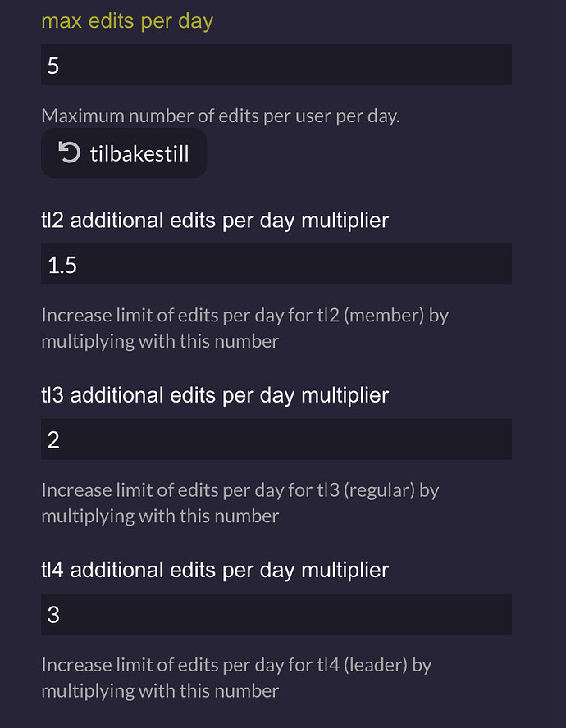Click the tl2 'Increase limit of edits' description line

[x=245, y=316]
